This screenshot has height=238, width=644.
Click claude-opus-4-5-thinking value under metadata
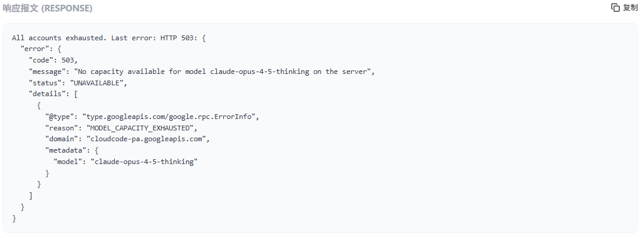pos(144,162)
